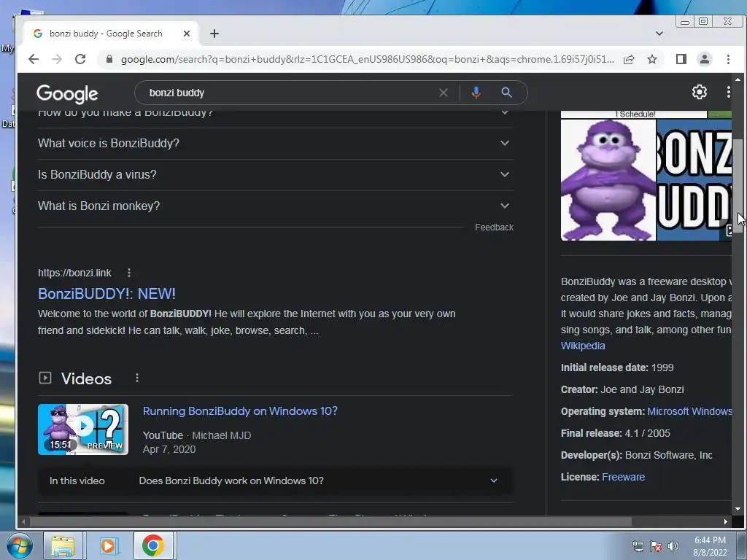
Task: Send Feedback on the questions
Action: click(494, 227)
